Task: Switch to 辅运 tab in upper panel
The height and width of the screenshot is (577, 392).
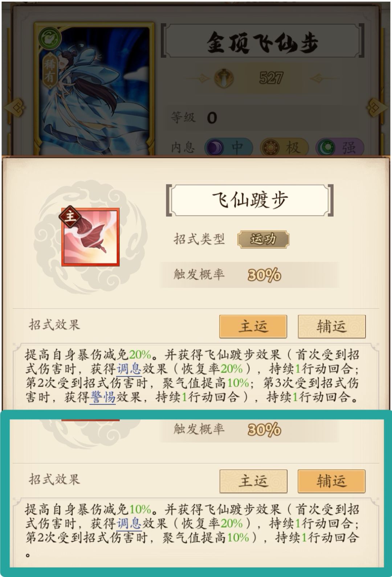Action: click(x=331, y=326)
